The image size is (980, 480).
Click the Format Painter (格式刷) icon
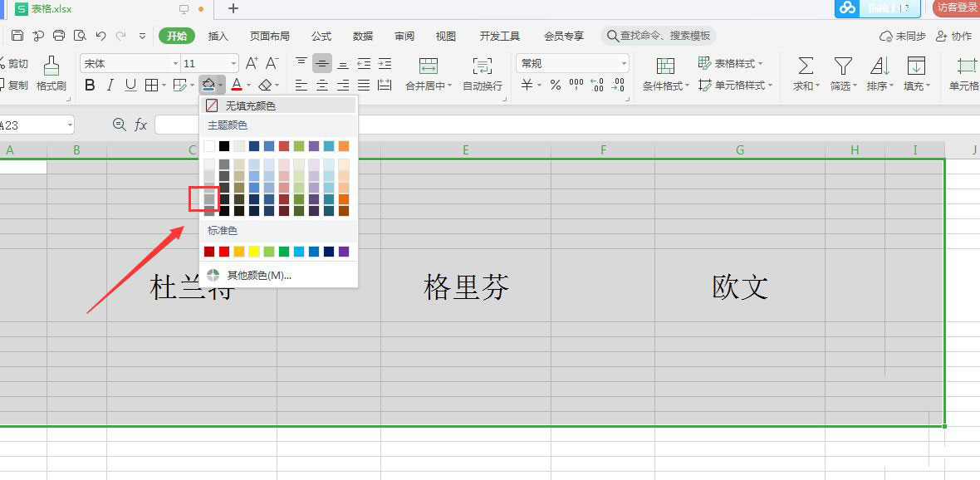pos(51,66)
